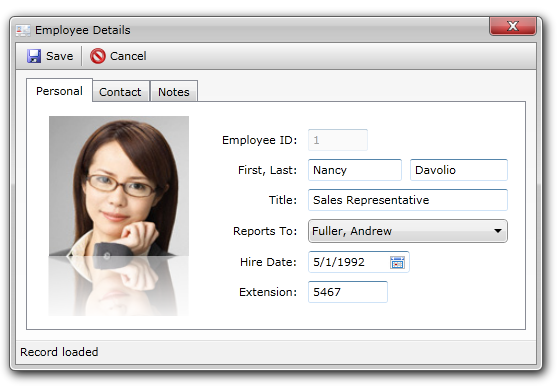Click the Record loaded status bar

tap(276, 352)
